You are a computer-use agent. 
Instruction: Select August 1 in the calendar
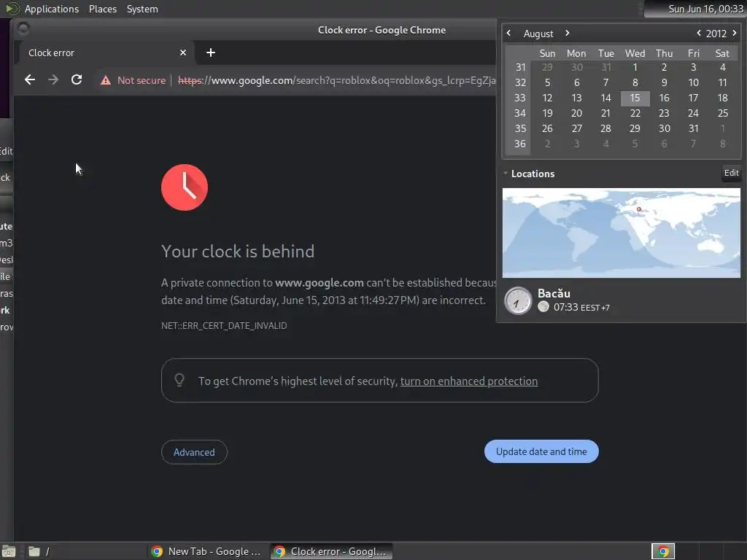pyautogui.click(x=635, y=67)
